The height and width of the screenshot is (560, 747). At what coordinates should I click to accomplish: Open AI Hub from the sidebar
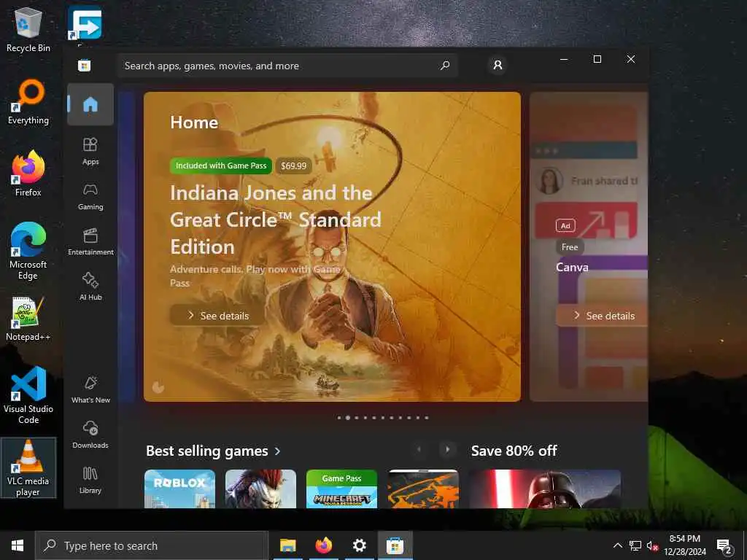coord(90,287)
